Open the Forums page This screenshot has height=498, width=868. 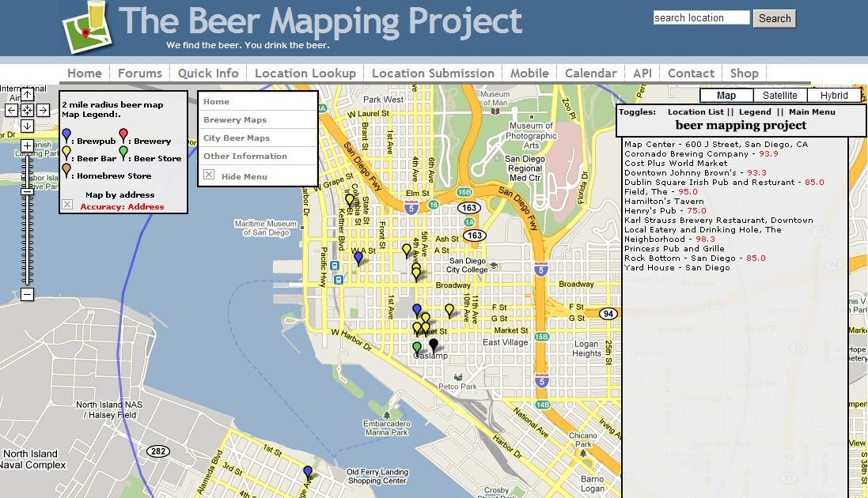click(140, 73)
